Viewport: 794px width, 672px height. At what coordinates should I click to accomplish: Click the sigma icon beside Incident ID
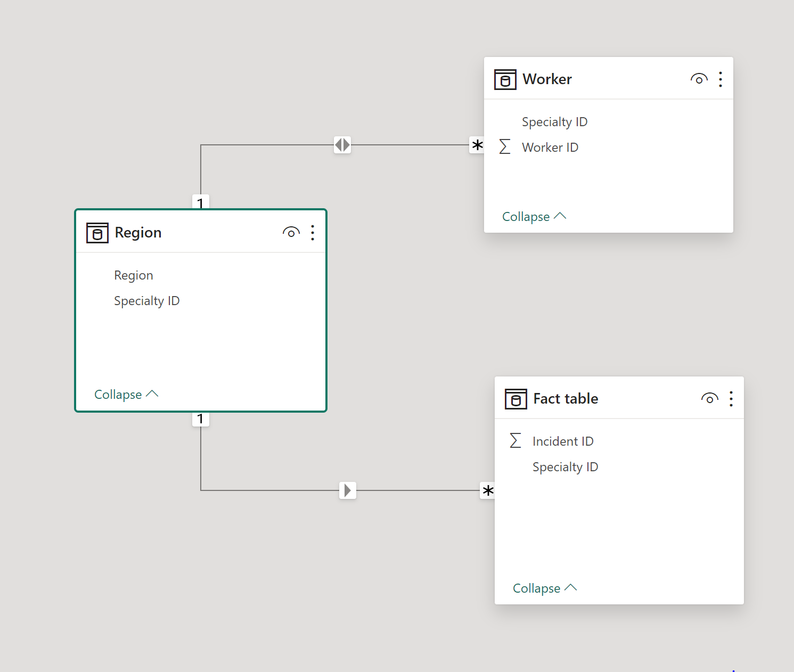point(515,441)
